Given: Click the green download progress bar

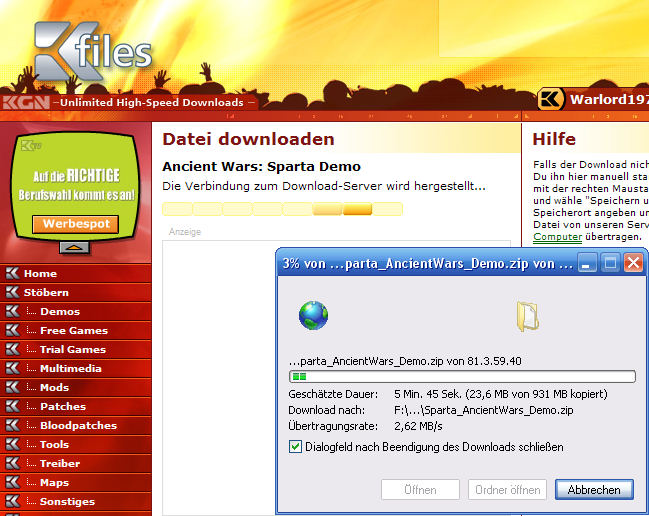Looking at the screenshot, I should pos(462,377).
